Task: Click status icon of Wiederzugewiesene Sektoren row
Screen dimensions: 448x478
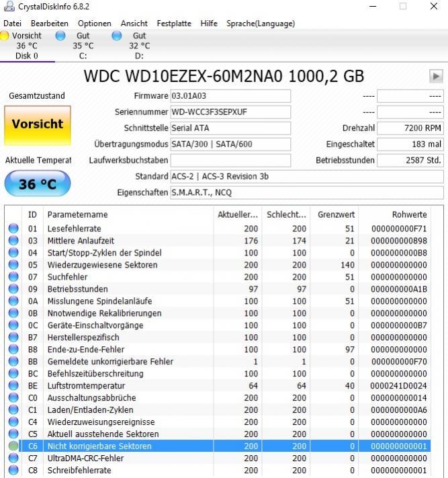Action: (x=13, y=265)
